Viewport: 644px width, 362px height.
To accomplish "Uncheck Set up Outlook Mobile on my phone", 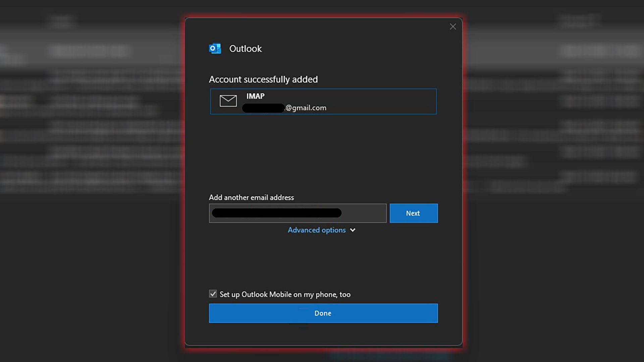I will (x=213, y=294).
